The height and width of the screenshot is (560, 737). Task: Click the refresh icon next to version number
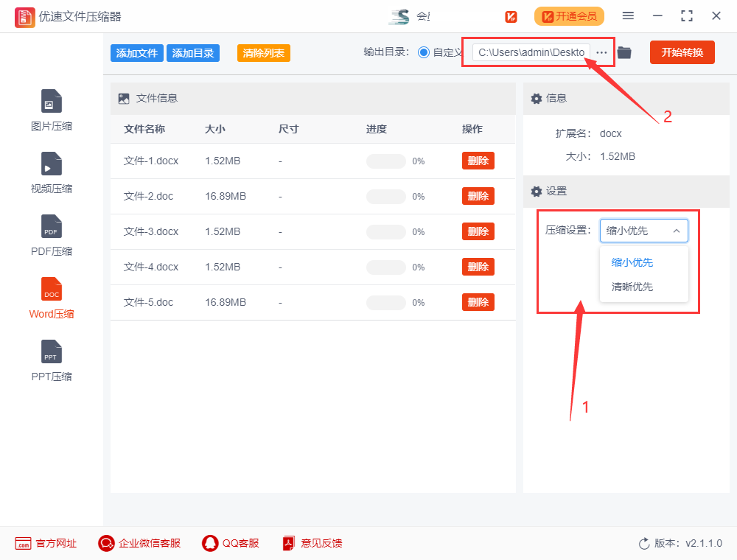coord(643,543)
